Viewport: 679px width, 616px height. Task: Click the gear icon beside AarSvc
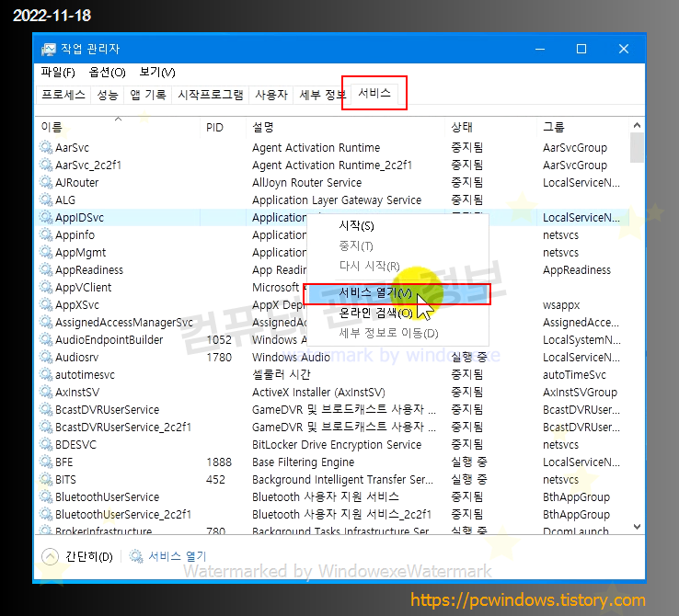click(46, 147)
